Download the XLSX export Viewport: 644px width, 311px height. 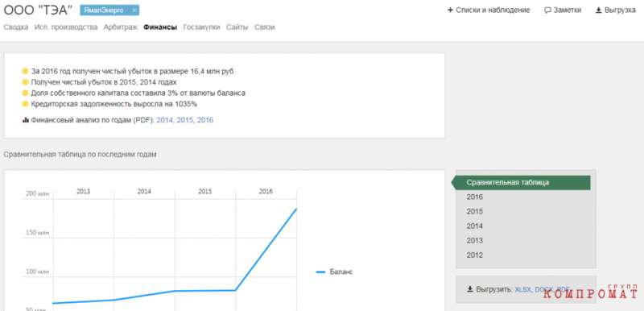(522, 289)
